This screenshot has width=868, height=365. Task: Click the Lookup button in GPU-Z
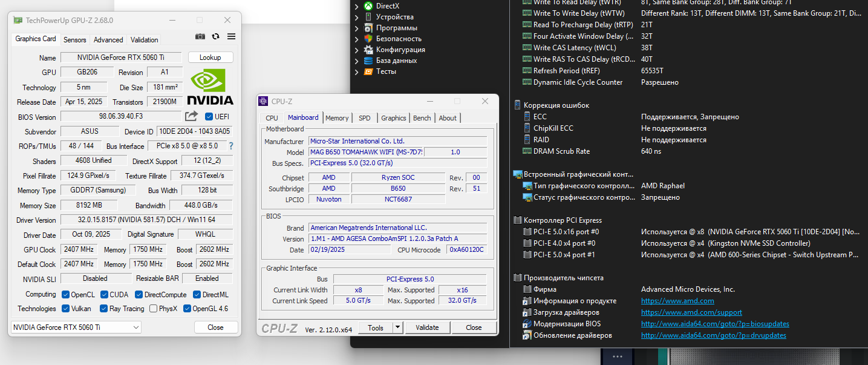pyautogui.click(x=210, y=58)
